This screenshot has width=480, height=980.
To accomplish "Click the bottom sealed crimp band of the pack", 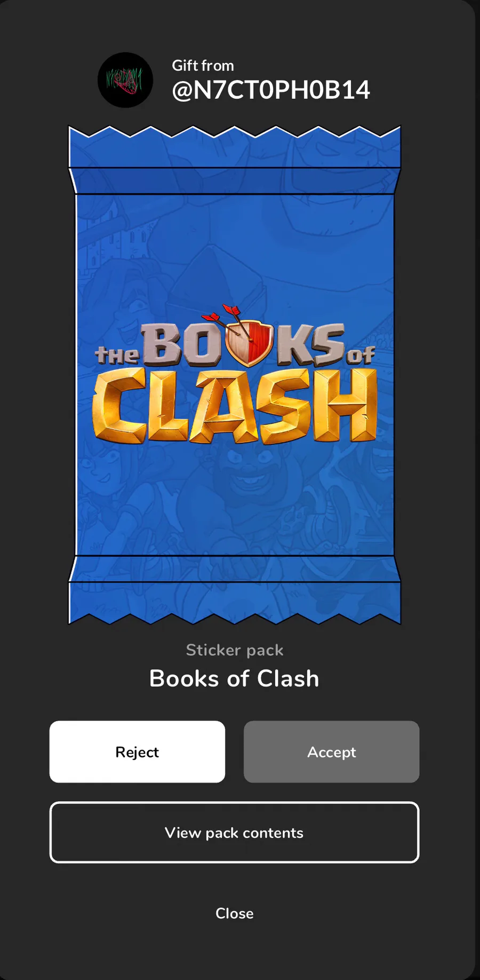I will pos(235,568).
